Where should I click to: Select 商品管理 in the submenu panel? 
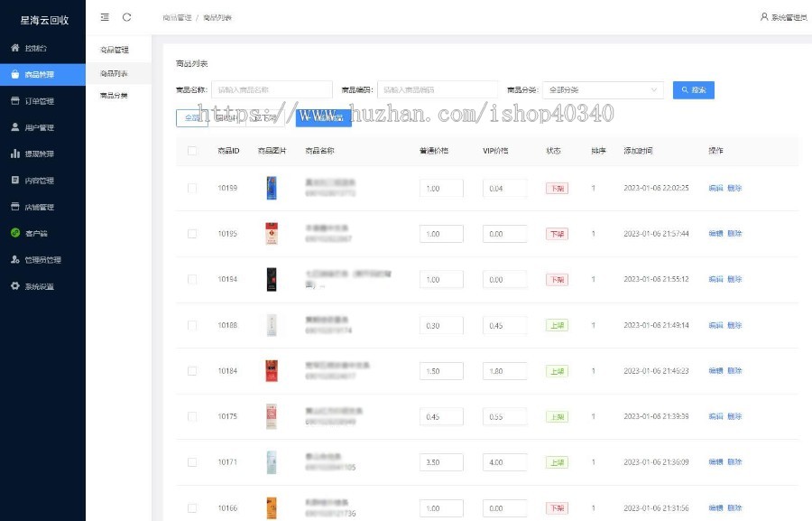115,50
